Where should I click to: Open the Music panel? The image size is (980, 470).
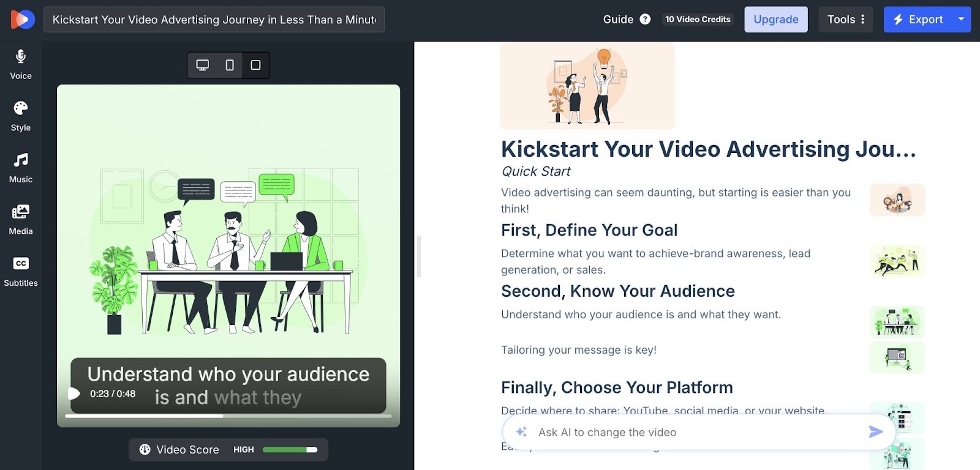click(21, 168)
